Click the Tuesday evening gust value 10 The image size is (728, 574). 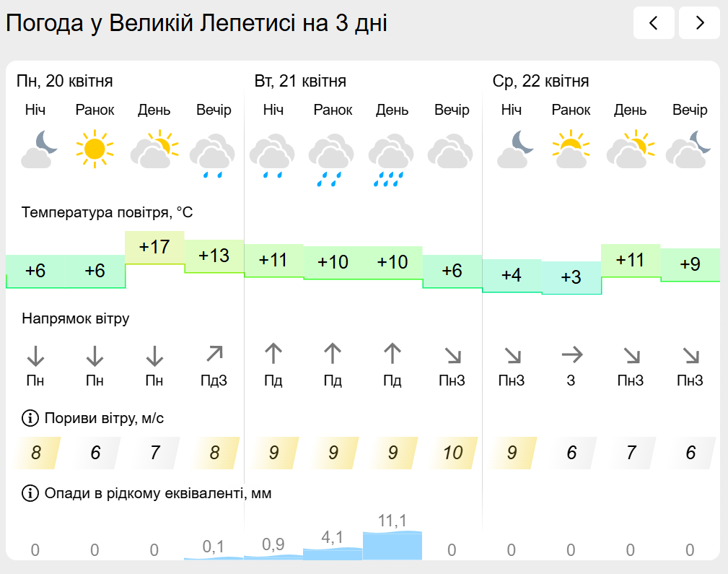(452, 453)
